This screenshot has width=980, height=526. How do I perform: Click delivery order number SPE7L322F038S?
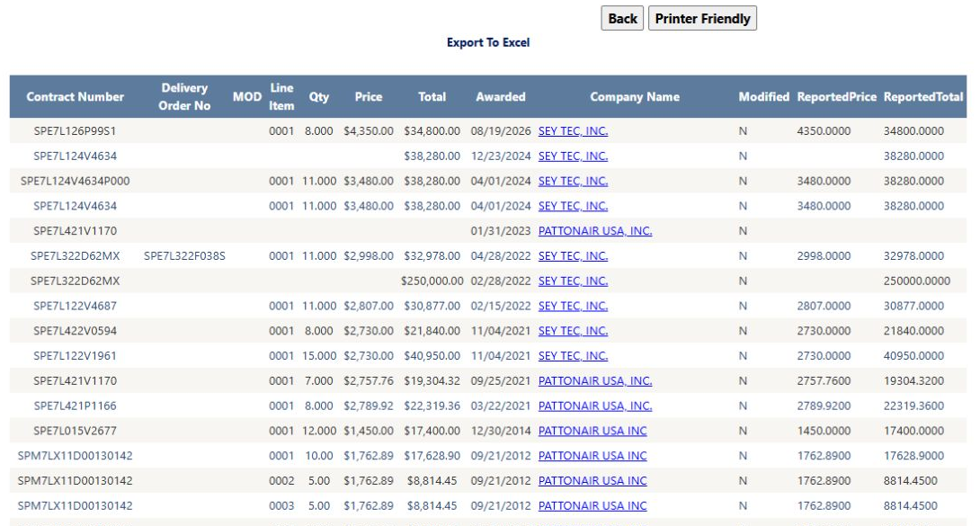(x=184, y=256)
